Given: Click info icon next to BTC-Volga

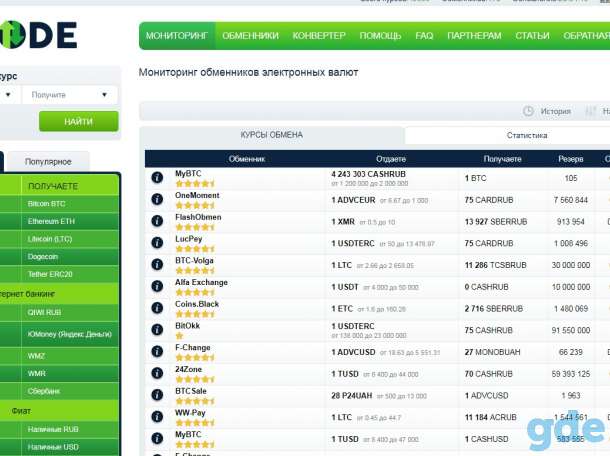Looking at the screenshot, I should (x=157, y=265).
